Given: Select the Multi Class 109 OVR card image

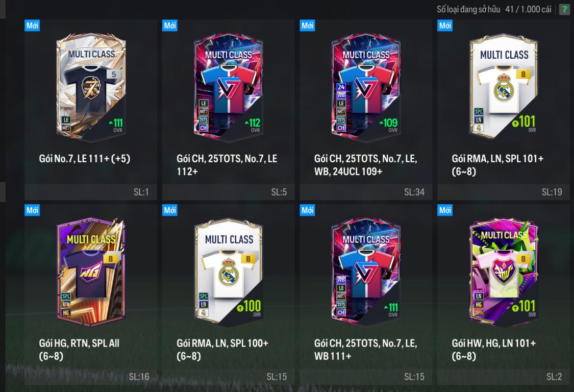Looking at the screenshot, I should point(366,88).
